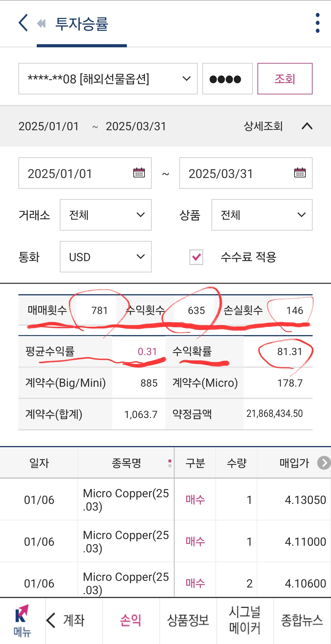Open the three-dot overflow menu
This screenshot has width=331, height=644.
(317, 23)
